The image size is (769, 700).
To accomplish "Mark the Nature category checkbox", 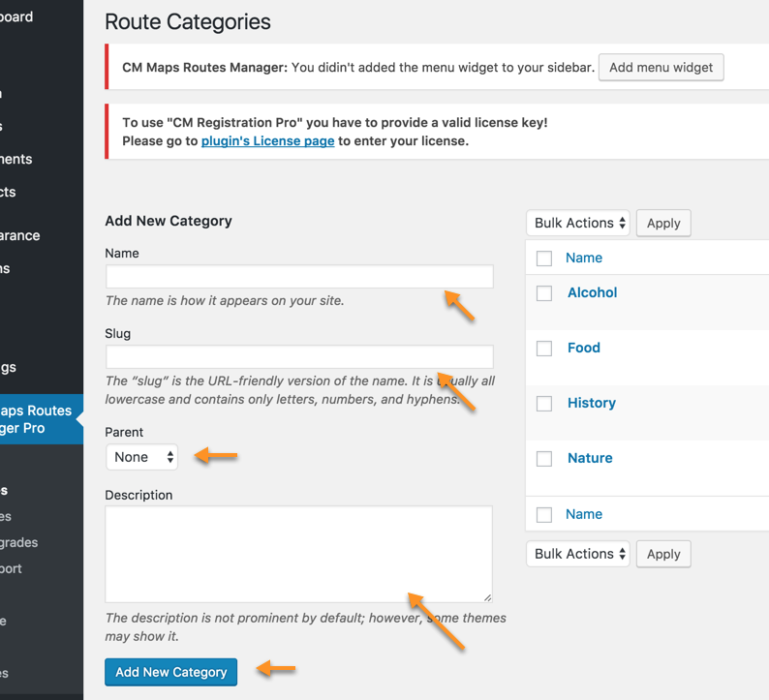I will coord(544,459).
